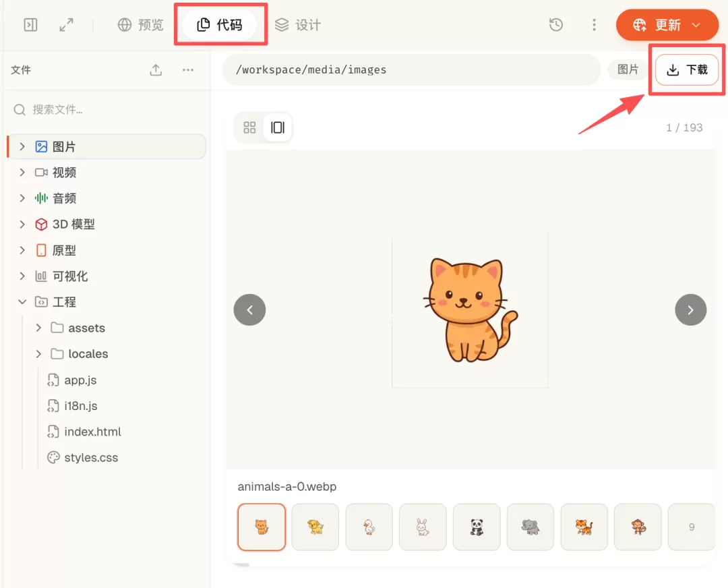Click the search magnifier icon
728x588 pixels.
tap(20, 110)
